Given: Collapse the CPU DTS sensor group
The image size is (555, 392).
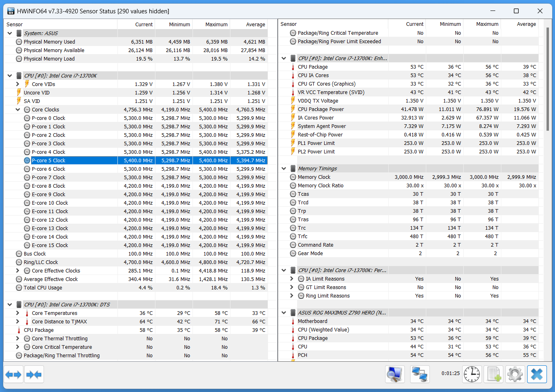Looking at the screenshot, I should pos(10,304).
